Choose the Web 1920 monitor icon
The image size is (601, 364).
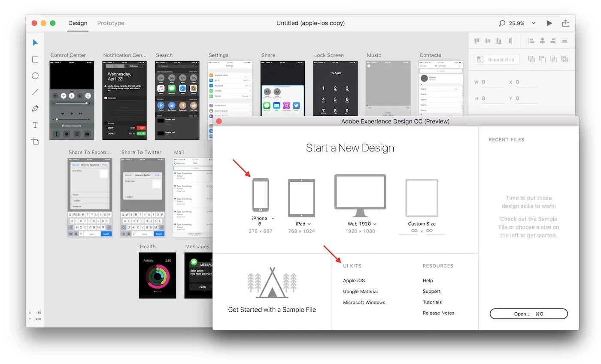tap(360, 196)
